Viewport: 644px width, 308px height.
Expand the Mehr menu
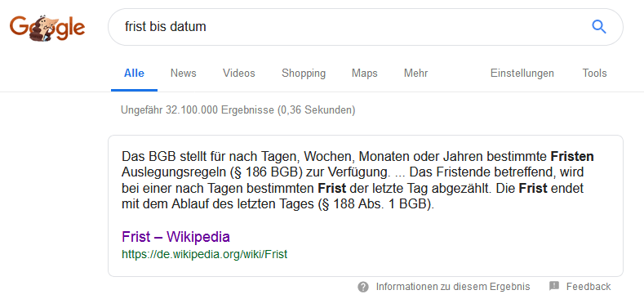415,74
